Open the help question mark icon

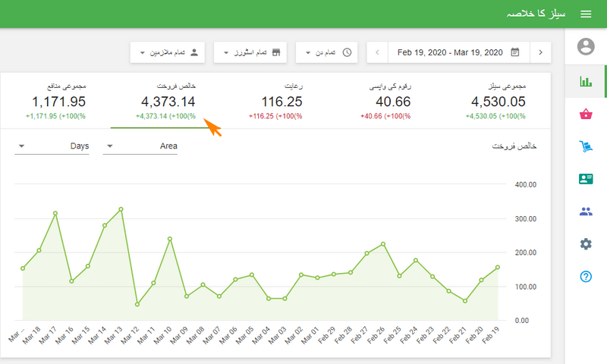click(x=586, y=277)
